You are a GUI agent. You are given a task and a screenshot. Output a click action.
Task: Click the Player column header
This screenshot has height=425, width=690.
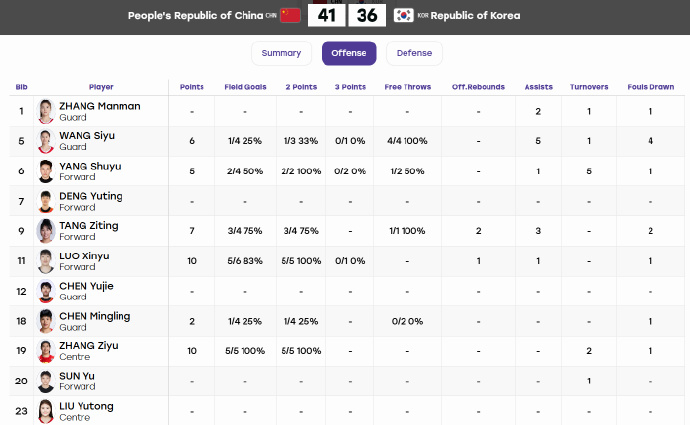(101, 87)
